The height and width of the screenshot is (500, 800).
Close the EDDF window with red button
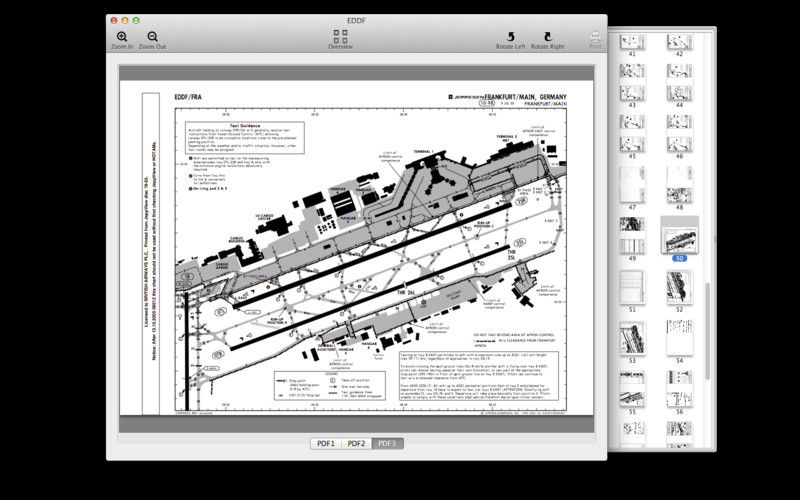click(x=114, y=20)
